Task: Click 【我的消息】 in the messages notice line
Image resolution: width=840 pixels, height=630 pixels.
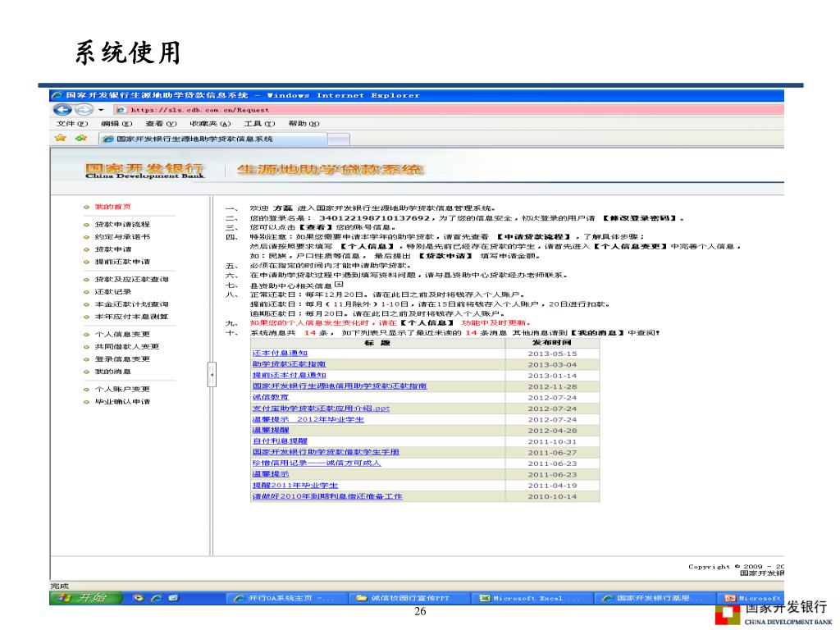Action: pos(597,333)
